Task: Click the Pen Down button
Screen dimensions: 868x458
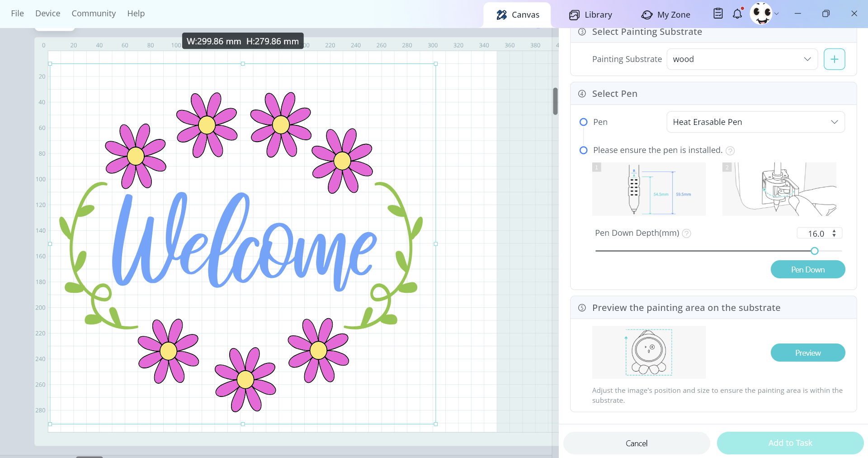Action: [x=808, y=269]
